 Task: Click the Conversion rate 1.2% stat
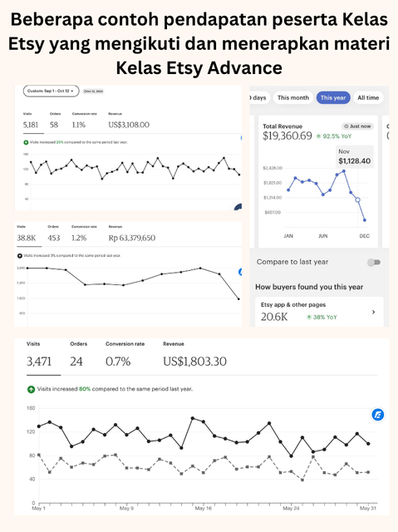[x=84, y=234]
